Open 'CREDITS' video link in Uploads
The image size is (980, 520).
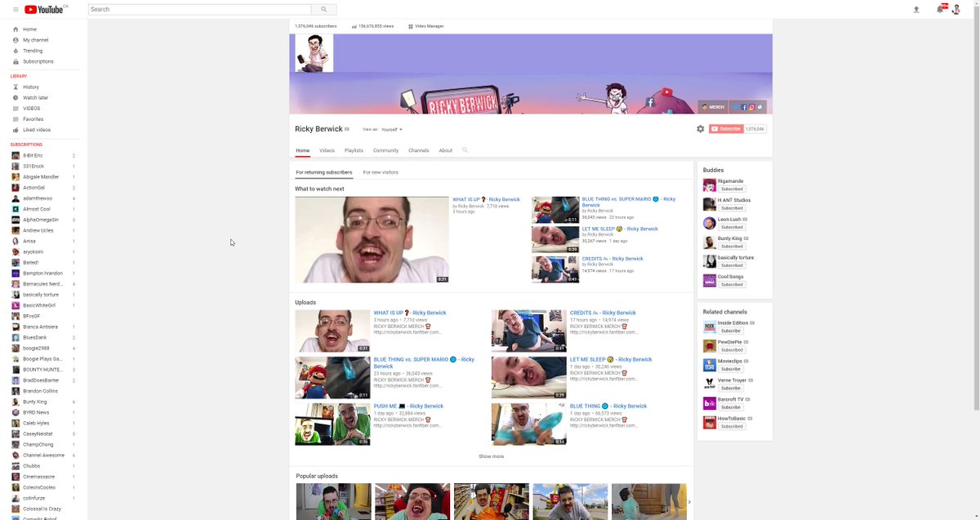[603, 313]
